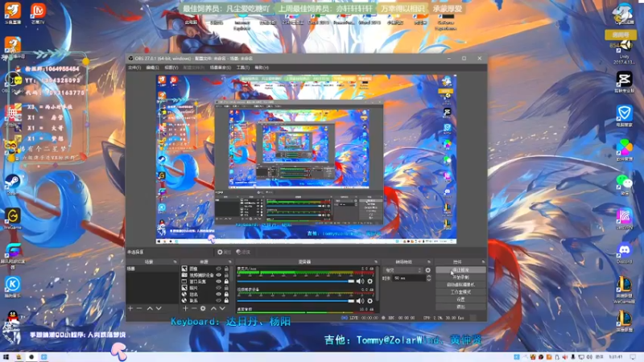This screenshot has width=644, height=362.
Task: Toggle the lock of the 图像 source
Action: coord(226,269)
